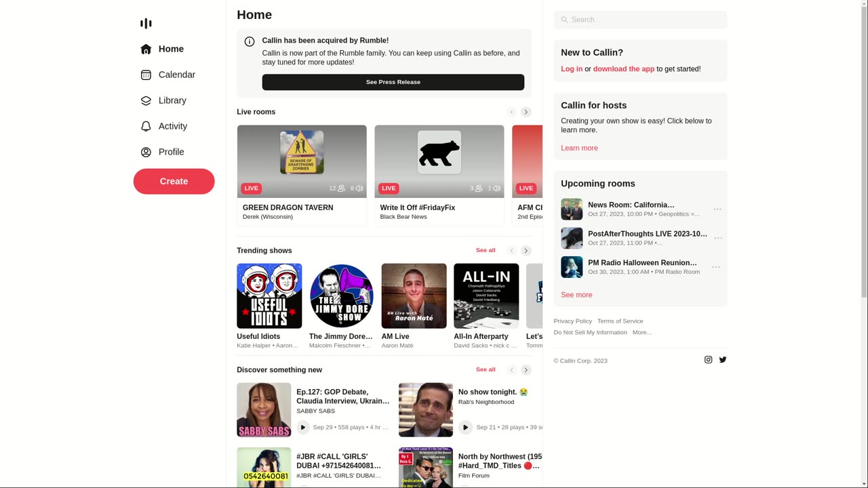Open Do Not Sell My Information link
This screenshot has height=488, width=868.
pyautogui.click(x=591, y=333)
